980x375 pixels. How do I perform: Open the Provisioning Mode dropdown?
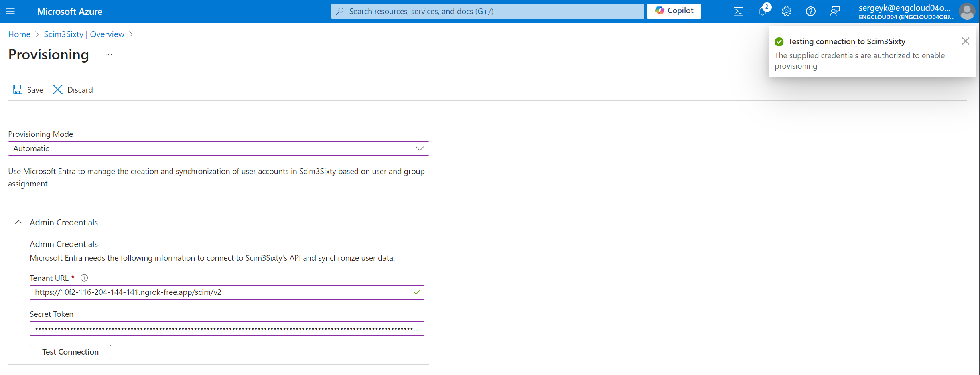pos(218,148)
